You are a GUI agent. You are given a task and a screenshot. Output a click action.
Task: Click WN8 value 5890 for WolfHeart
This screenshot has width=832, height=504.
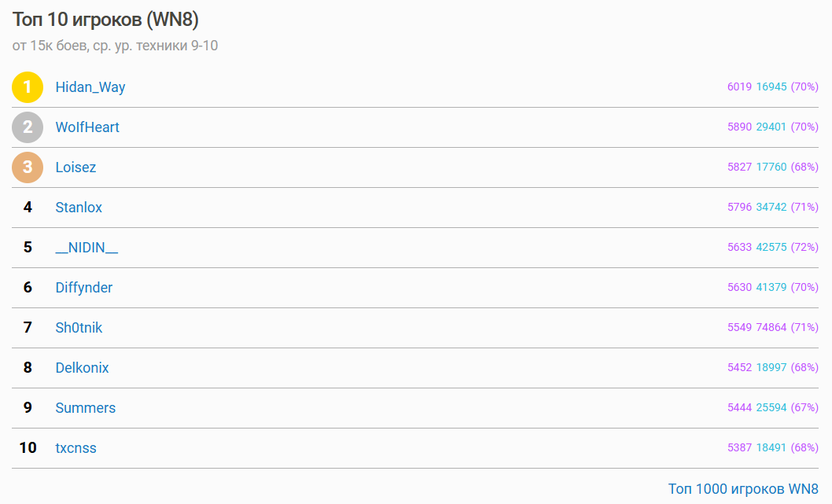point(739,127)
